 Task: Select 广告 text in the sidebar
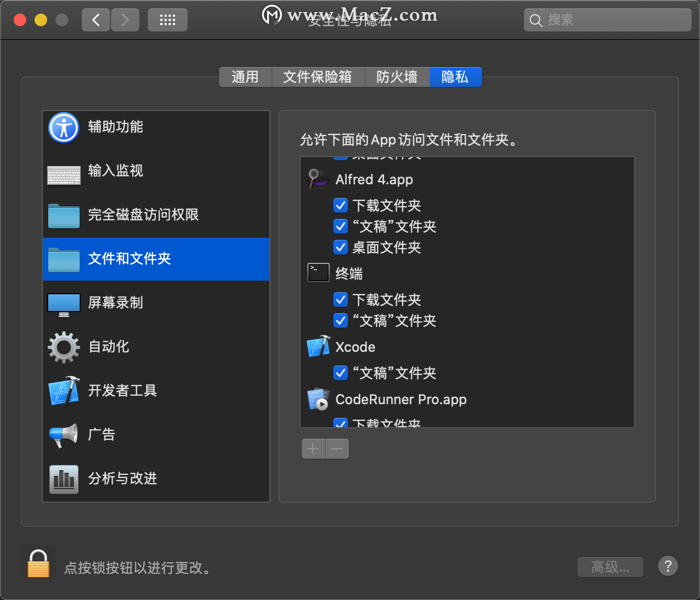[102, 435]
